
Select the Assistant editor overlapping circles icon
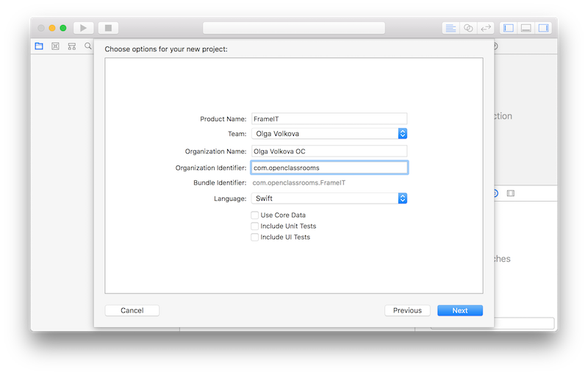coord(468,28)
